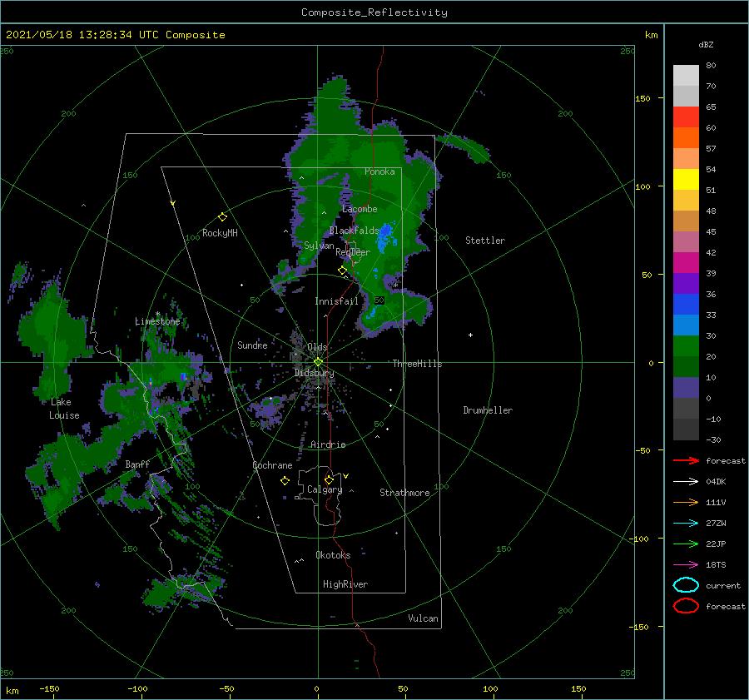The image size is (749, 700).
Task: Click the white cross marker below Stettler
Action: [x=470, y=335]
